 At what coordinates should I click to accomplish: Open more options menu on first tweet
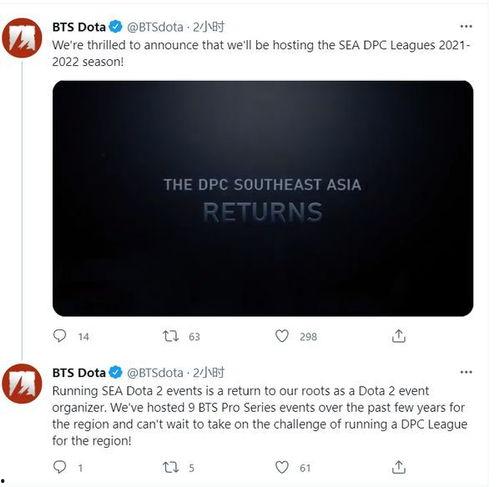466,26
